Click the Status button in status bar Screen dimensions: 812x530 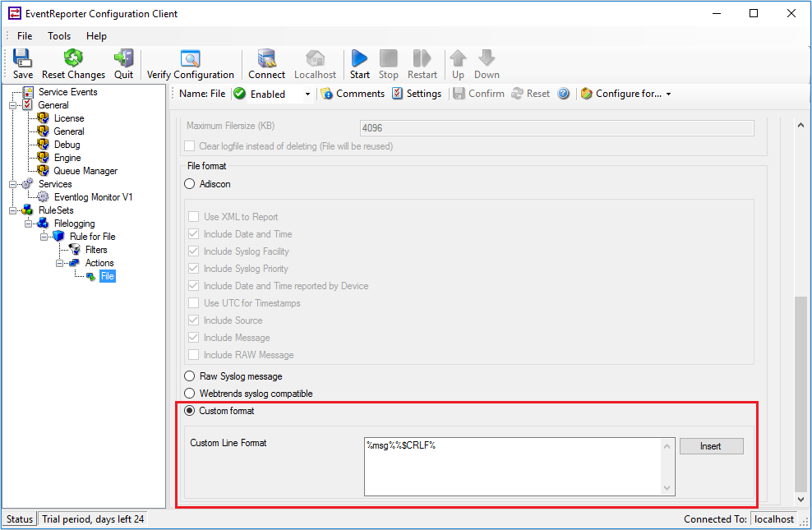coord(20,518)
